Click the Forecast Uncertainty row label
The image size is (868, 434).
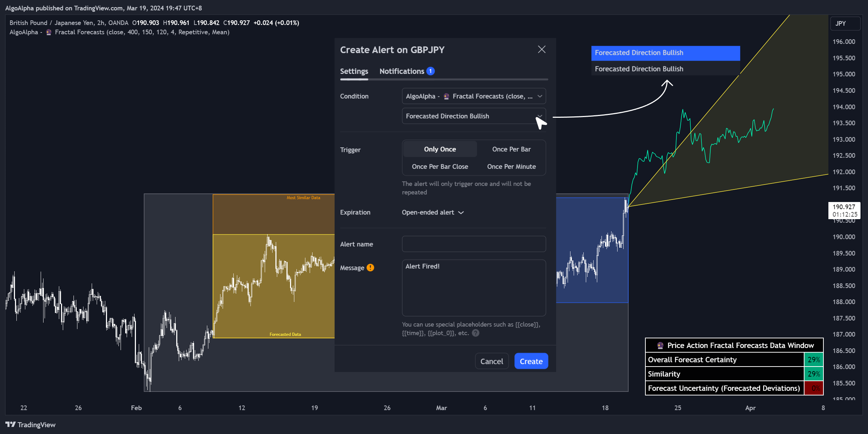[x=724, y=388]
